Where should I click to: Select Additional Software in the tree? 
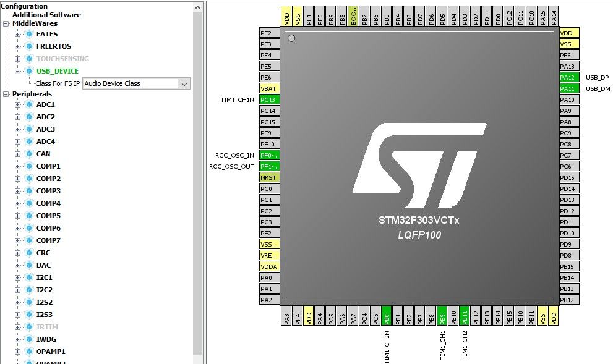coord(46,15)
